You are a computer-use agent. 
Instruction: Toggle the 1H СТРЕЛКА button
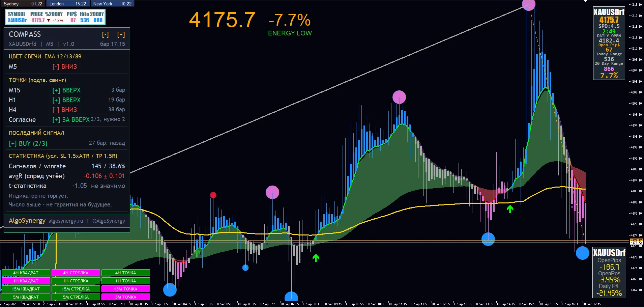point(76,281)
